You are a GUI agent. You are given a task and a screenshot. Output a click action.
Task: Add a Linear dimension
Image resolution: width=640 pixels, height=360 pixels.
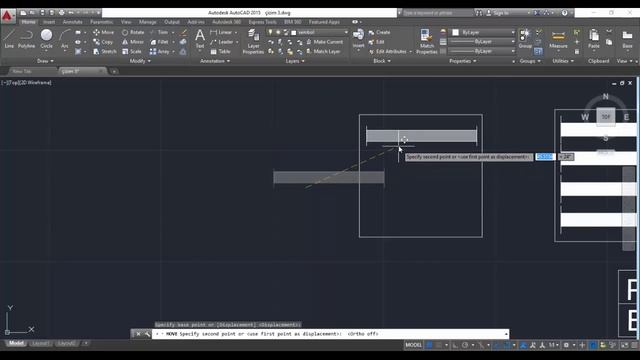coord(221,32)
